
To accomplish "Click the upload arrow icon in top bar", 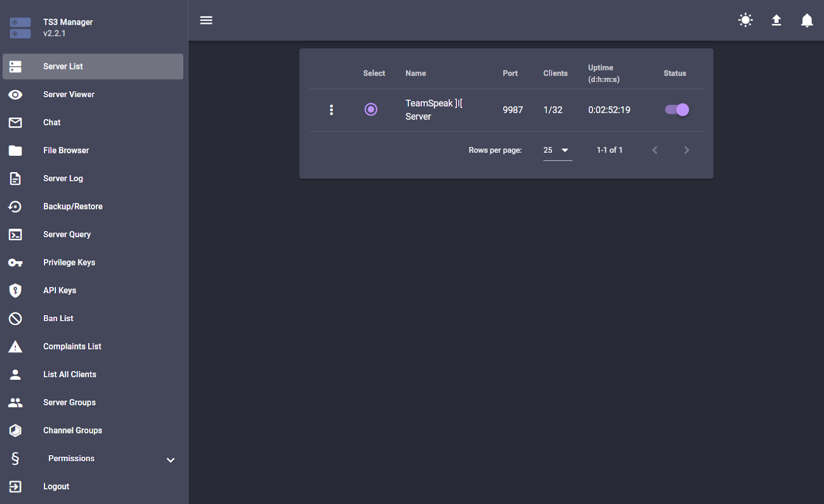I will (x=776, y=20).
